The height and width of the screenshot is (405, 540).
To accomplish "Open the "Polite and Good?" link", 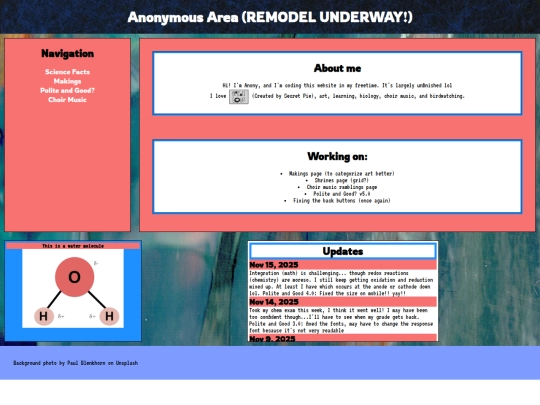I will point(67,90).
